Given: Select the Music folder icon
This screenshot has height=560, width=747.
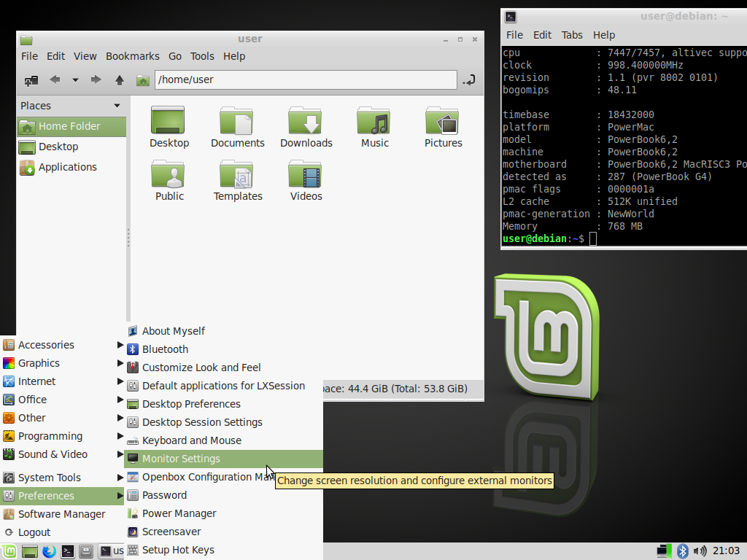Looking at the screenshot, I should [374, 127].
